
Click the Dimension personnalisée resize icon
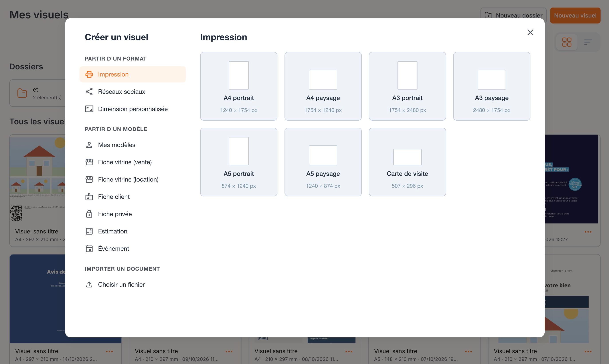[x=89, y=109]
